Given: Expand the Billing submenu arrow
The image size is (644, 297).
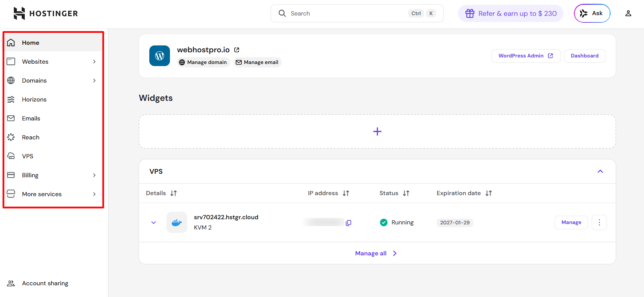Looking at the screenshot, I should click(x=94, y=175).
